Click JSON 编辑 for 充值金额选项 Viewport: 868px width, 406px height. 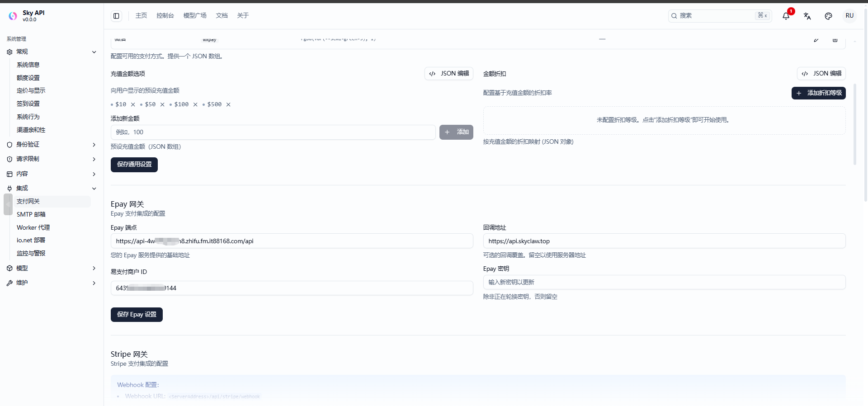point(449,74)
